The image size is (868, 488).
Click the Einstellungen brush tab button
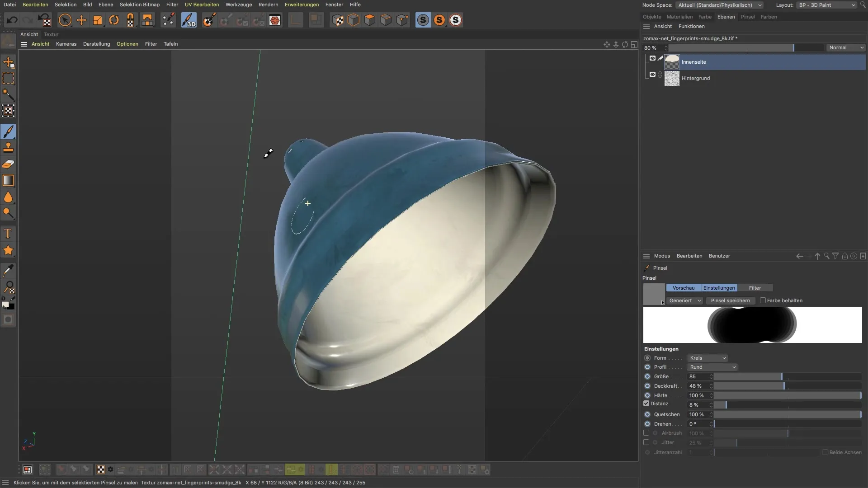tap(719, 288)
